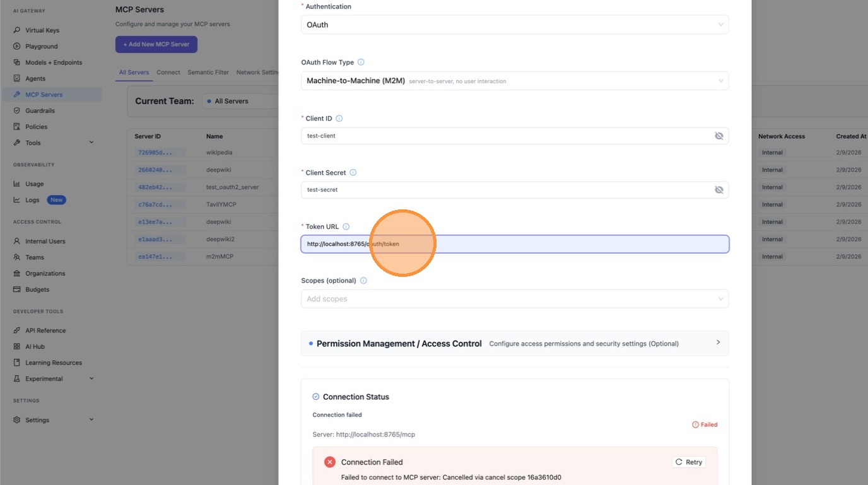
Task: Click into the Client ID input field
Action: point(507,136)
